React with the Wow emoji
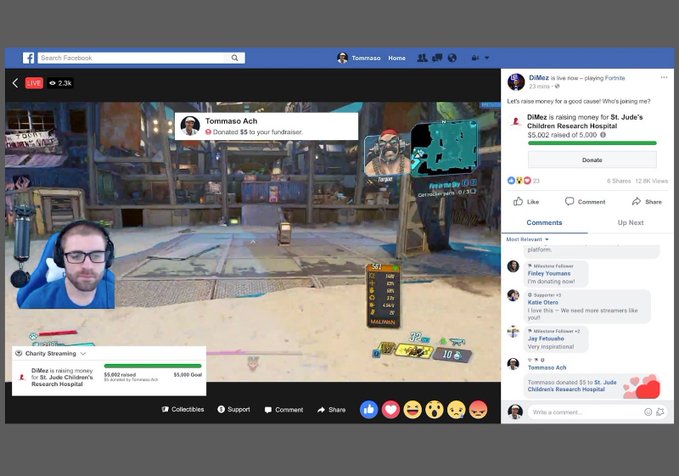The image size is (679, 476). pos(434,409)
